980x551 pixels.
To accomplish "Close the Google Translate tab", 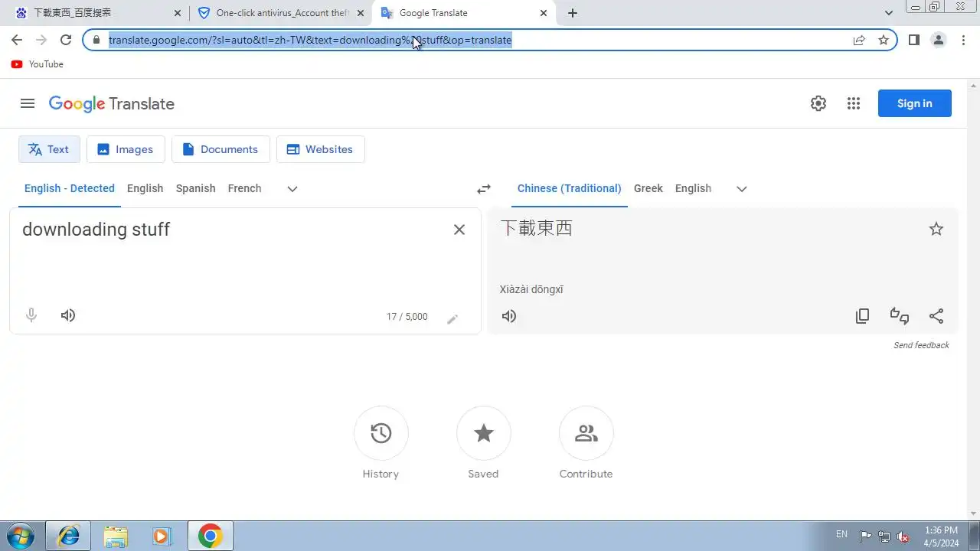I will pyautogui.click(x=544, y=13).
